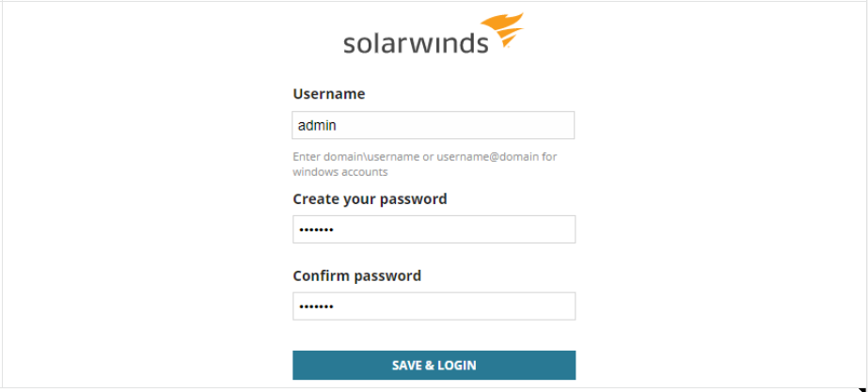
Task: Click the Create your password field
Action: coord(434,229)
